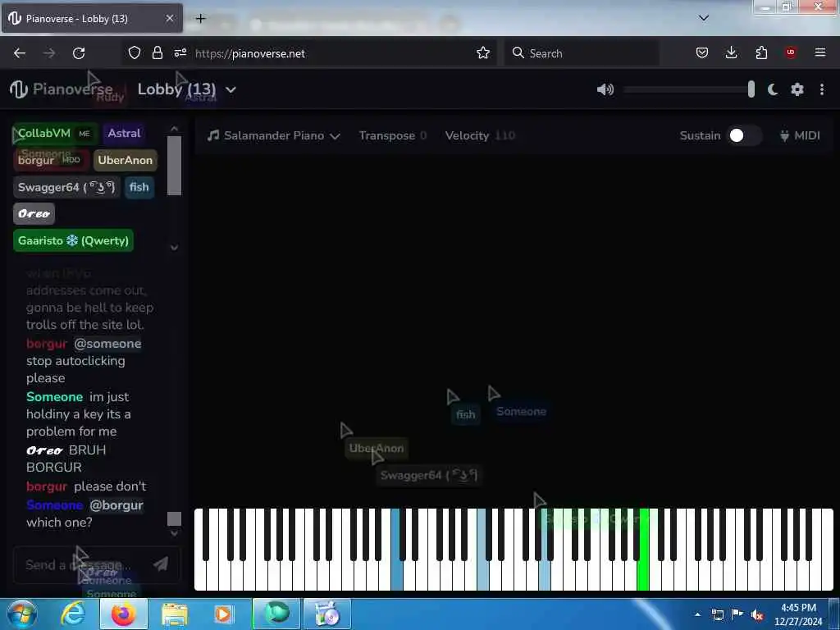Screen dimensions: 840x630
Task: Open the site permissions icon in address bar
Action: point(180,53)
